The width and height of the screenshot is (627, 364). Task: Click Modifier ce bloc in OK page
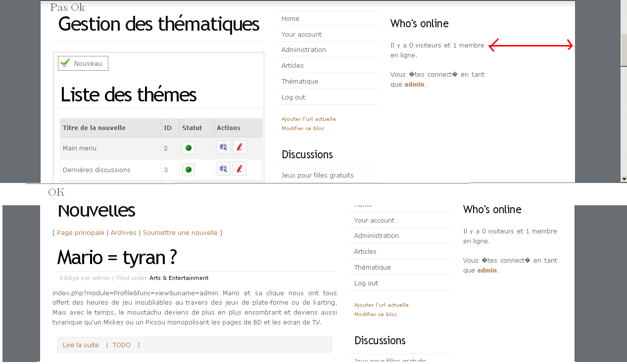point(376,314)
